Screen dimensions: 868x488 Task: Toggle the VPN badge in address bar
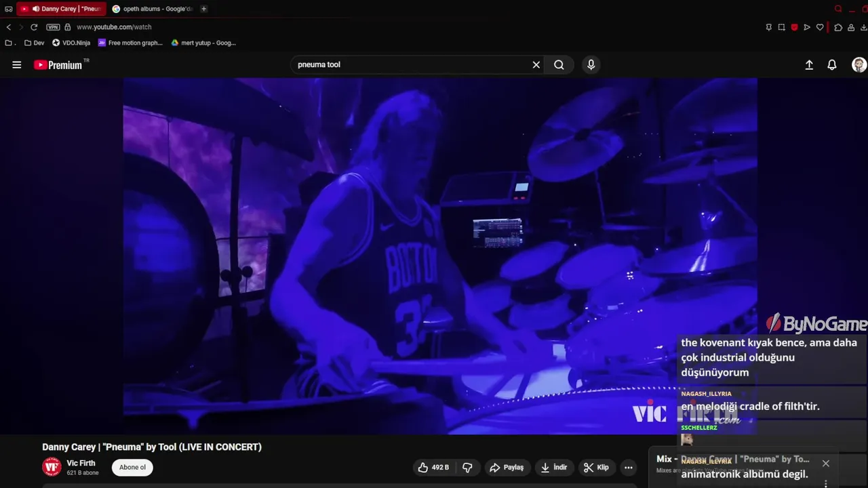pos(53,27)
